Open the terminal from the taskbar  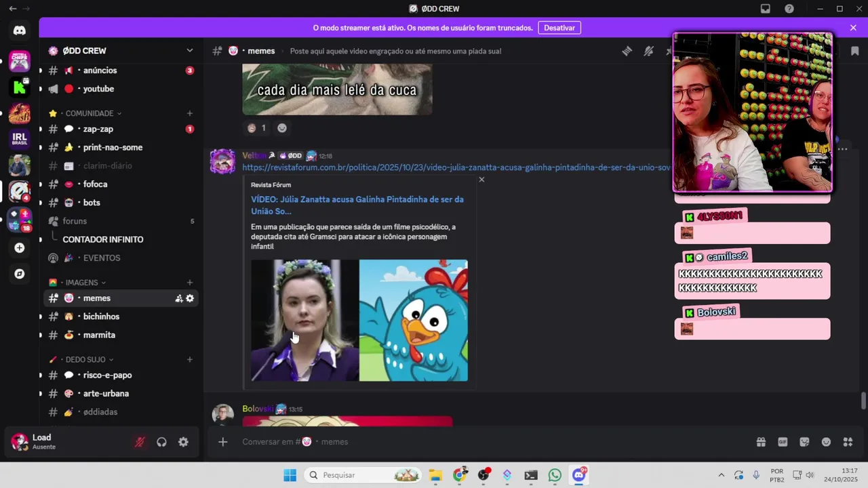click(531, 475)
